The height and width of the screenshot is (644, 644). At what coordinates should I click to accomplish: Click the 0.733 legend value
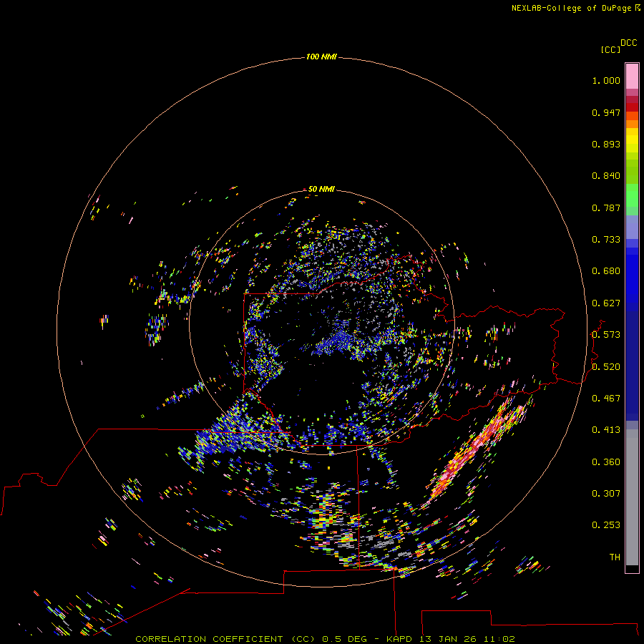click(x=606, y=240)
